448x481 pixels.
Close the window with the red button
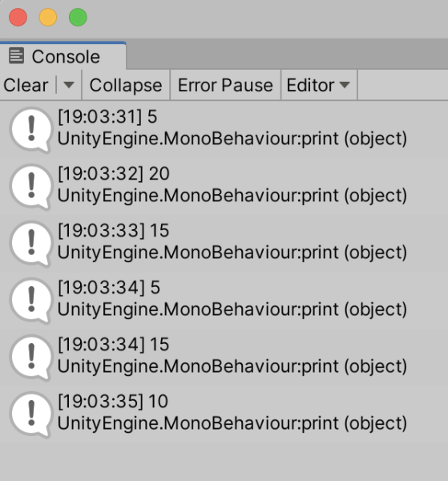pyautogui.click(x=18, y=17)
